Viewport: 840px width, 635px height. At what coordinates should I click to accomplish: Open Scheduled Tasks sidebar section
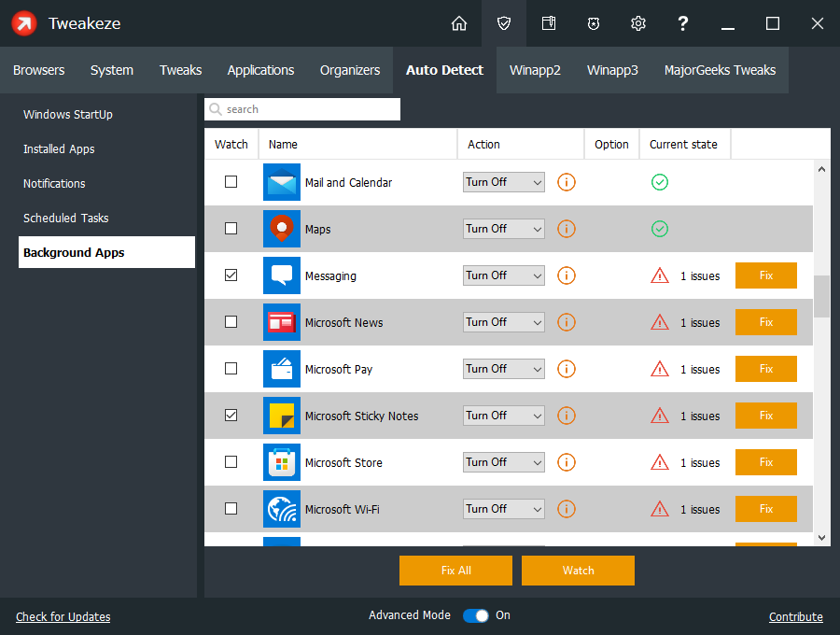point(106,219)
